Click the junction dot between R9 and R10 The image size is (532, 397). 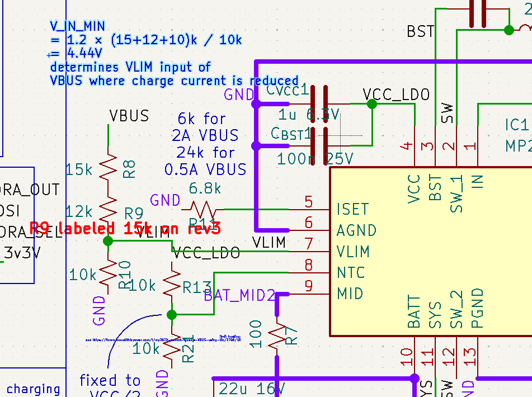pyautogui.click(x=108, y=241)
